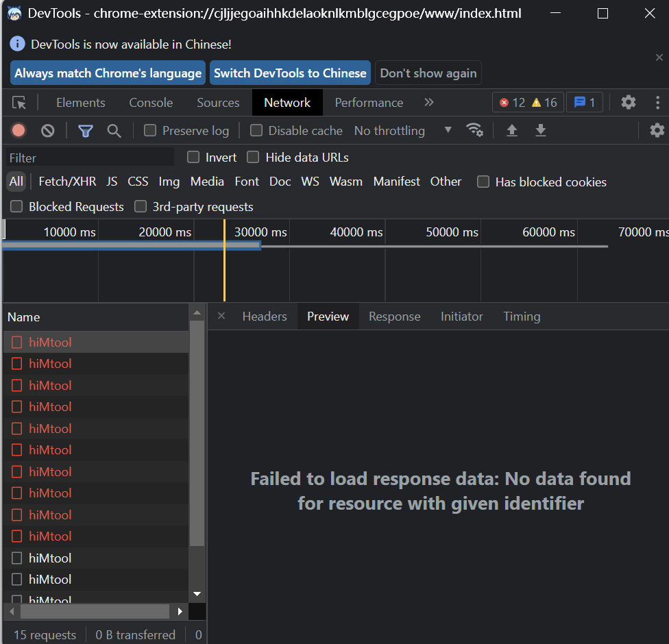Open the three-dot customize DevTools menu

pos(657,103)
